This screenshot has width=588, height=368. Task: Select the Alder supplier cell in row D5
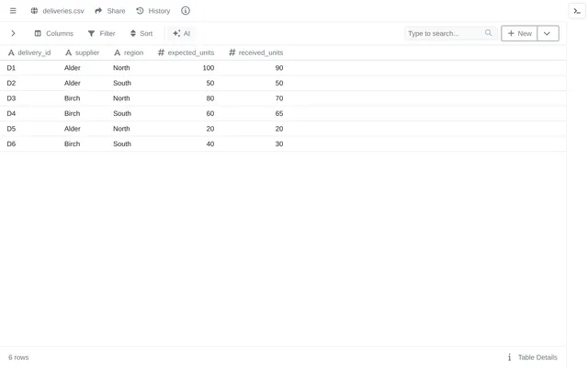73,129
